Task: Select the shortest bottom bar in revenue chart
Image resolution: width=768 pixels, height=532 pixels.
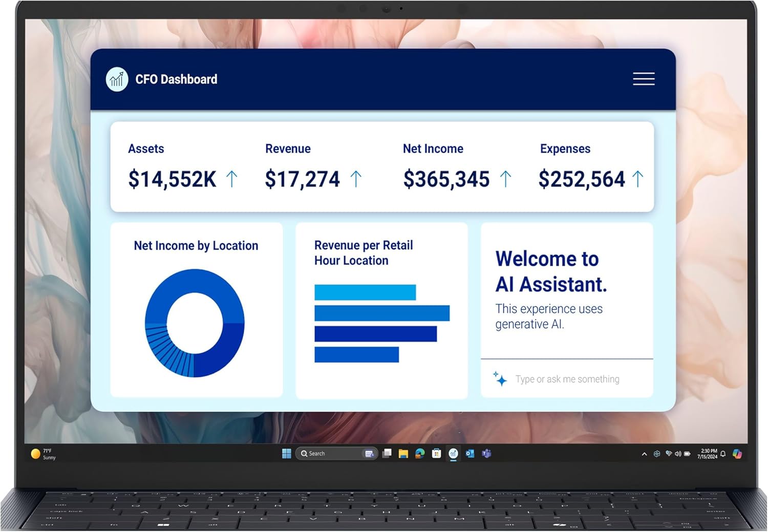Action: pyautogui.click(x=356, y=354)
